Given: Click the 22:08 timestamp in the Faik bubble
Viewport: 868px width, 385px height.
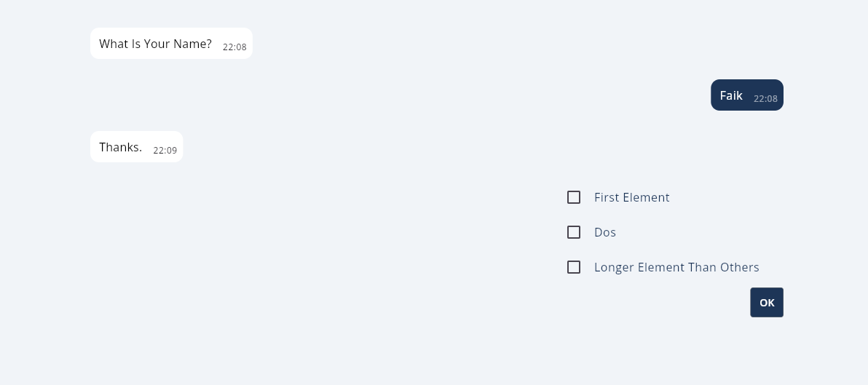Looking at the screenshot, I should [x=765, y=99].
